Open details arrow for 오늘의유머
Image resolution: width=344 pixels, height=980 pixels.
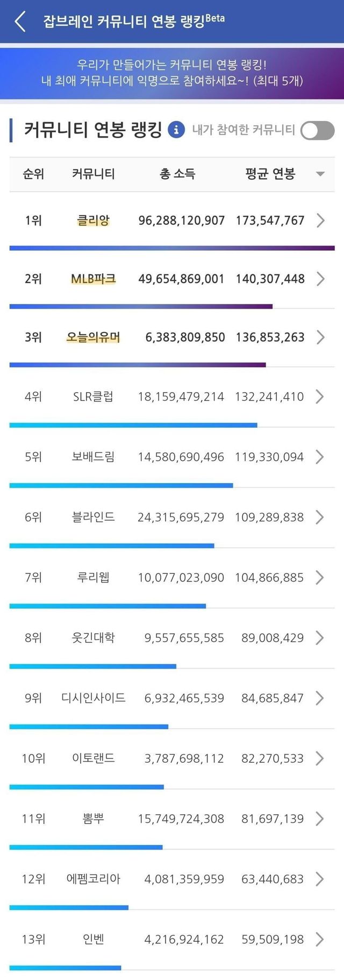(x=320, y=337)
